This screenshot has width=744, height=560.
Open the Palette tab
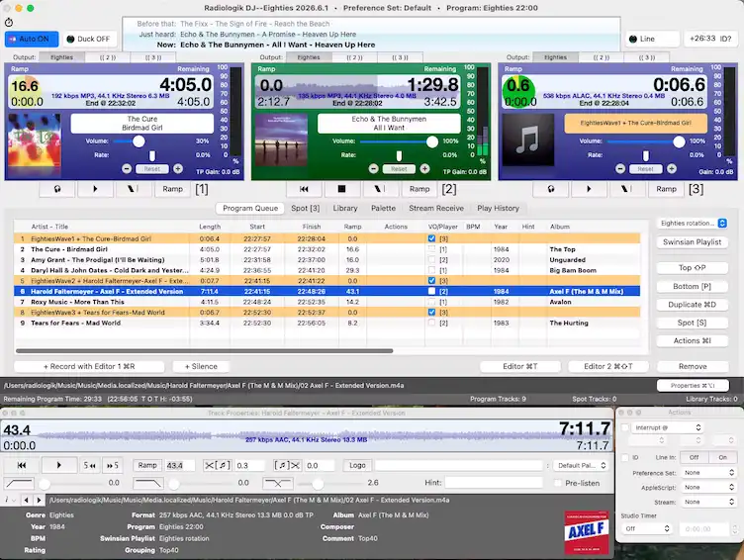point(384,208)
